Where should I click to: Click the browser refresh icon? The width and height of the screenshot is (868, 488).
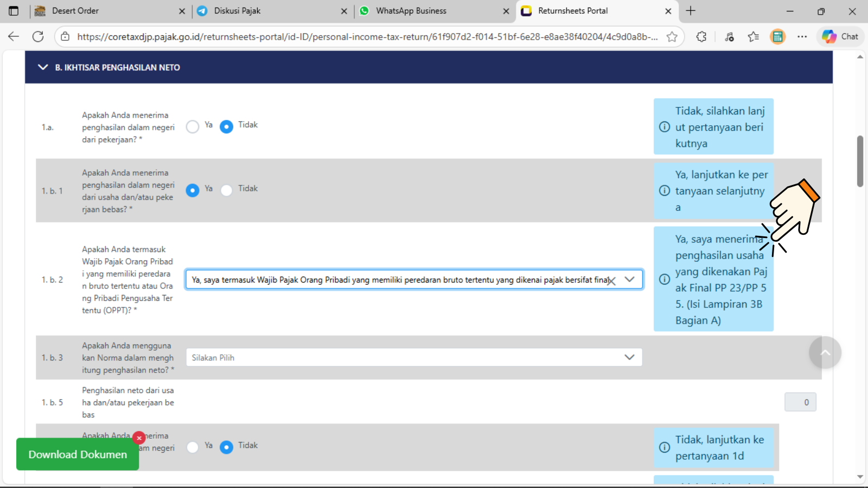click(38, 36)
